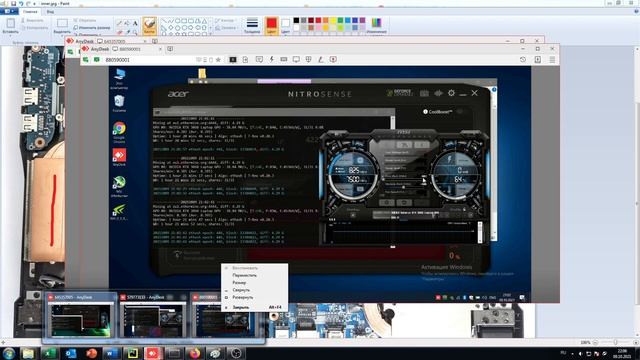Select the Eraser tool in Paint
Screen dimensions: 640x360
[x=120, y=32]
